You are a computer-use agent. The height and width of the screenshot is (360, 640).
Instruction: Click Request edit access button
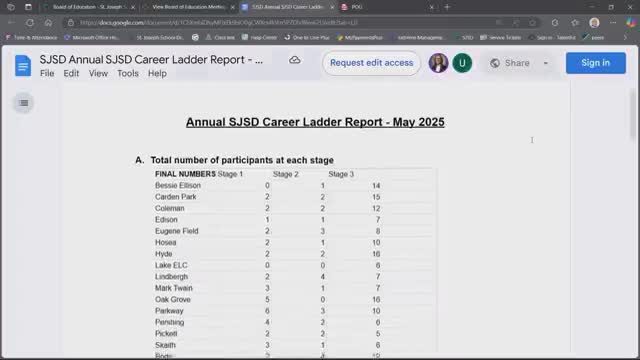point(371,63)
